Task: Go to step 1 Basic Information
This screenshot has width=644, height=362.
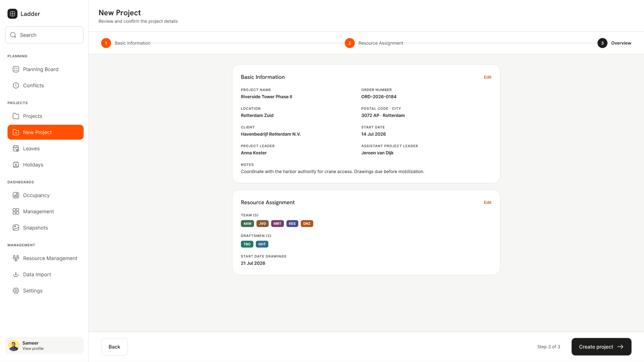Action: (x=126, y=43)
